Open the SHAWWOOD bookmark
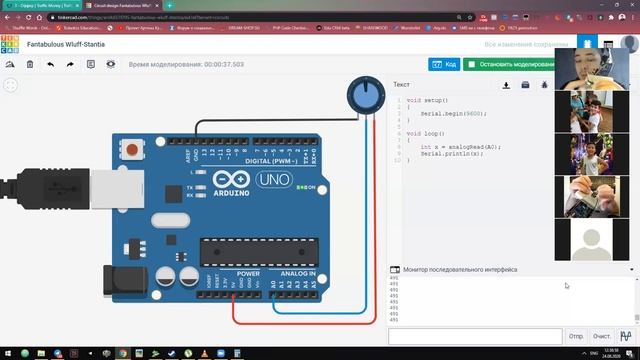The height and width of the screenshot is (360, 640). pos(371,28)
